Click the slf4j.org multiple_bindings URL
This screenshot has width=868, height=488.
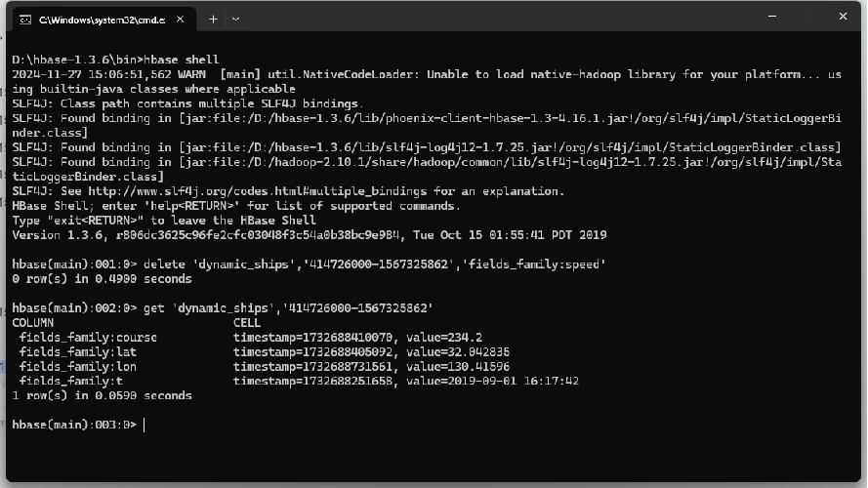coord(258,191)
